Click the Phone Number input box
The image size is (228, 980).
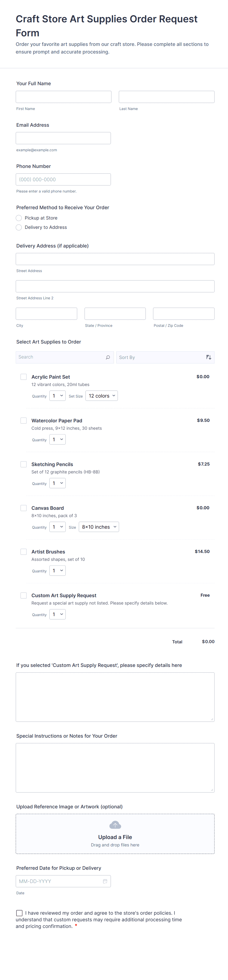pyautogui.click(x=63, y=179)
